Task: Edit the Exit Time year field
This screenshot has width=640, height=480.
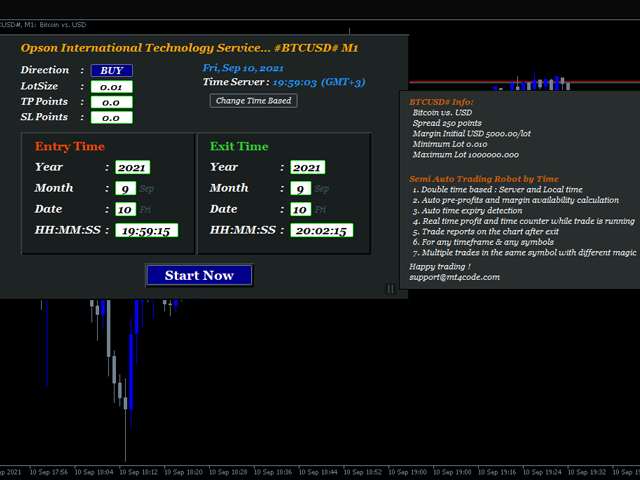Action: tap(308, 167)
